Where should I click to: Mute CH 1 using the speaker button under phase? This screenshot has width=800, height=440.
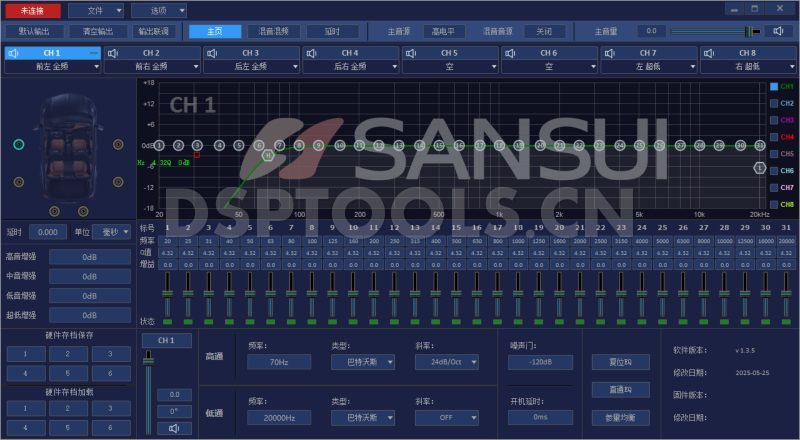coord(174,428)
